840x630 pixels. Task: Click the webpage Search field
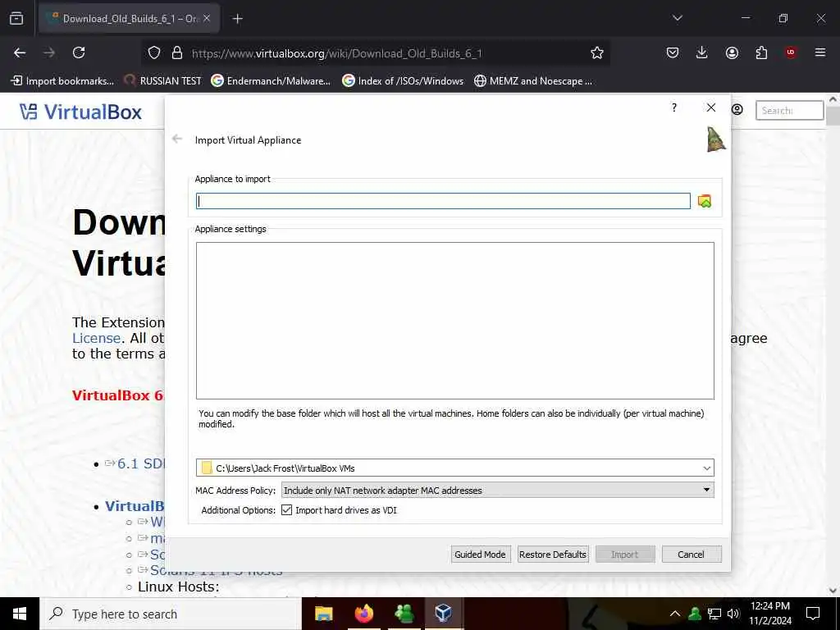click(x=789, y=111)
